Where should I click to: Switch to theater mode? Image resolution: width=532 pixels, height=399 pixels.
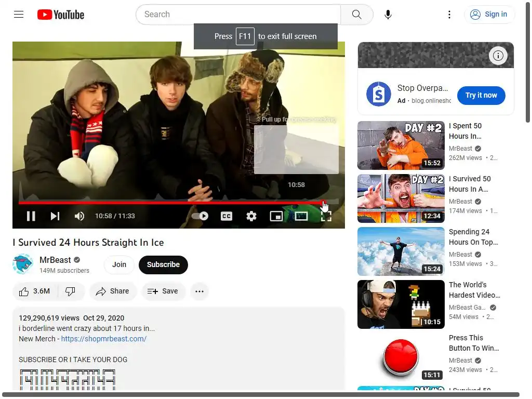[x=301, y=216]
